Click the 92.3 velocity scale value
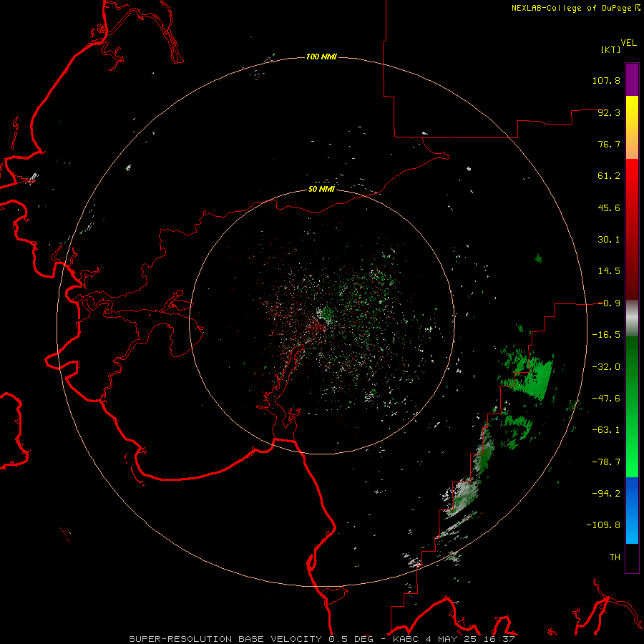Screen dimensions: 644x644 tap(609, 112)
